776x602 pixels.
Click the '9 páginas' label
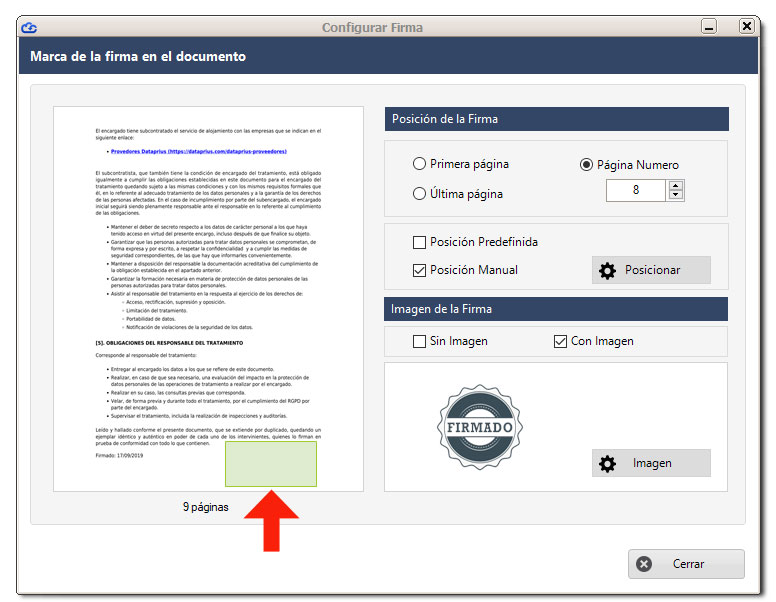205,507
